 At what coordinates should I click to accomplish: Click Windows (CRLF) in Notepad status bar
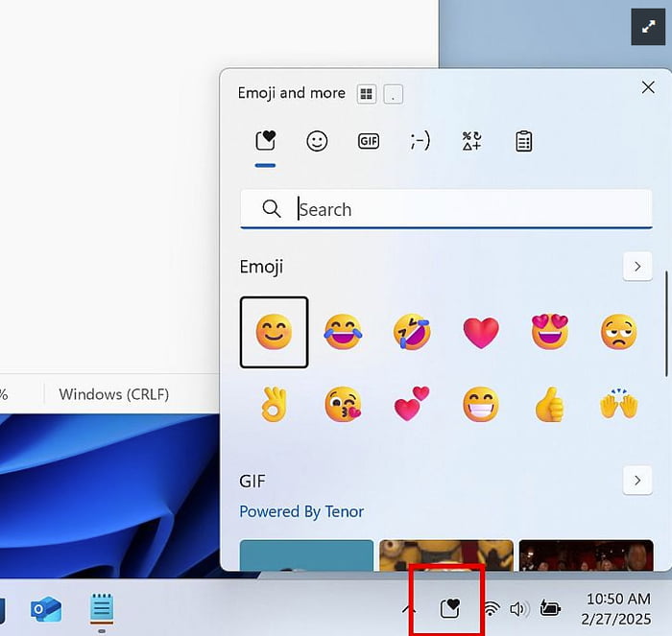pos(114,394)
